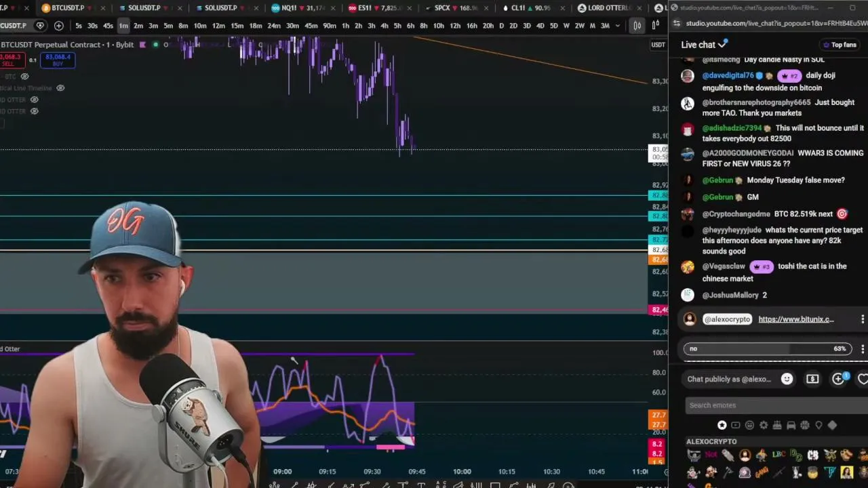Open the bitunix link in pinned message
Image resolution: width=868 pixels, height=488 pixels.
point(796,319)
